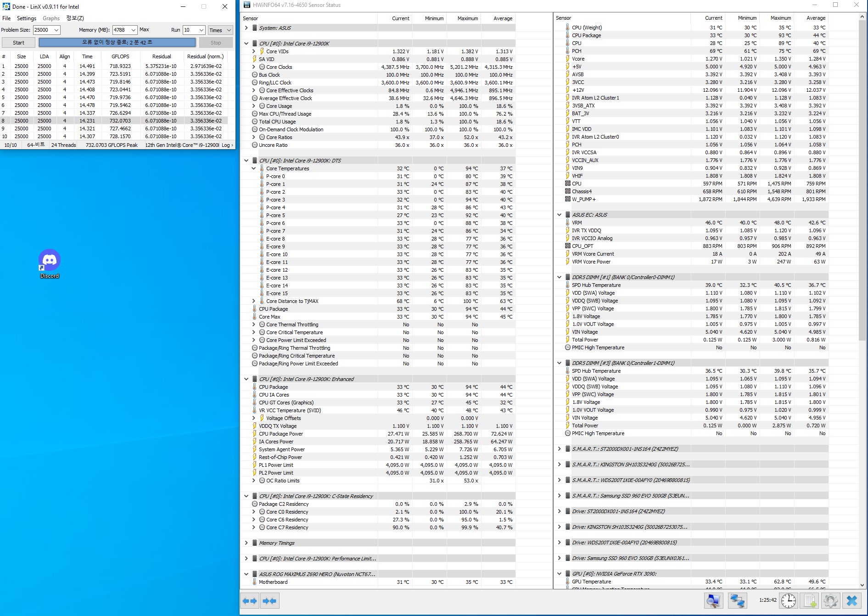The image size is (868, 616).
Task: Click the GFLOPS column header in LinX
Action: click(120, 56)
